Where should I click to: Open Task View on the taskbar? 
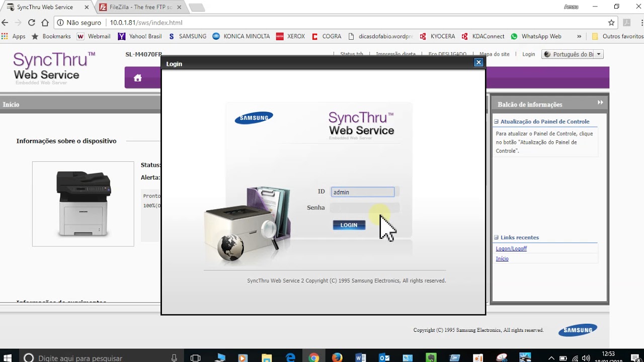tap(195, 357)
